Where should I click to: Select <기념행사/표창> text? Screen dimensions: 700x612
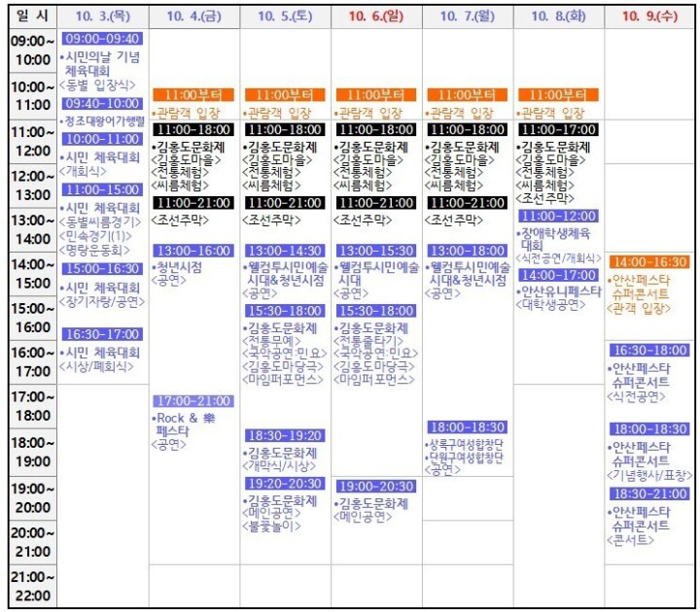pos(649,475)
